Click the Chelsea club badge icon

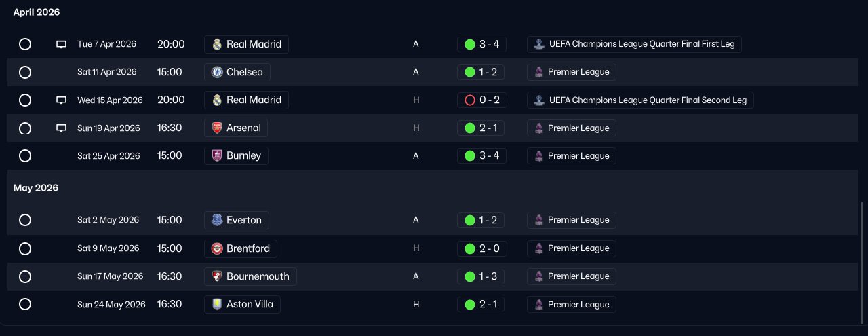[217, 72]
